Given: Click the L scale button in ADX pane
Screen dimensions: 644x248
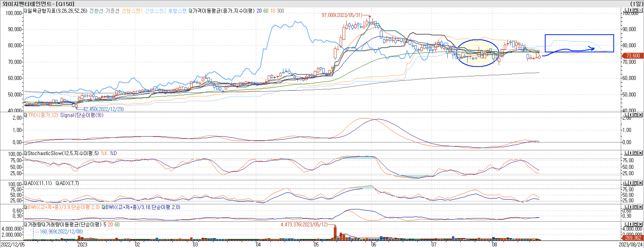Looking at the screenshot, I should (627, 183).
